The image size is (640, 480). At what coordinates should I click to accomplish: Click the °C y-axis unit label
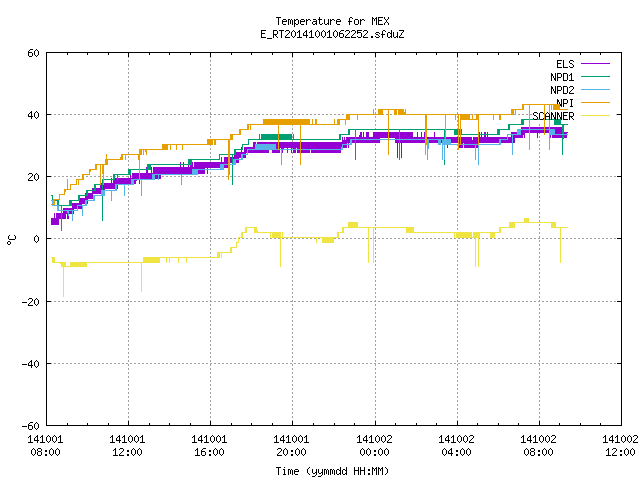[x=12, y=240]
